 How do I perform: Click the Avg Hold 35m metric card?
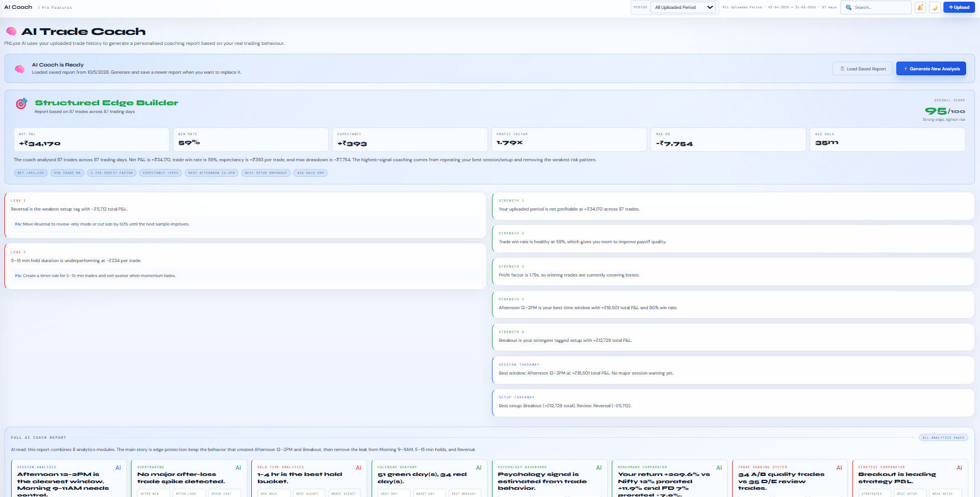[x=887, y=140]
